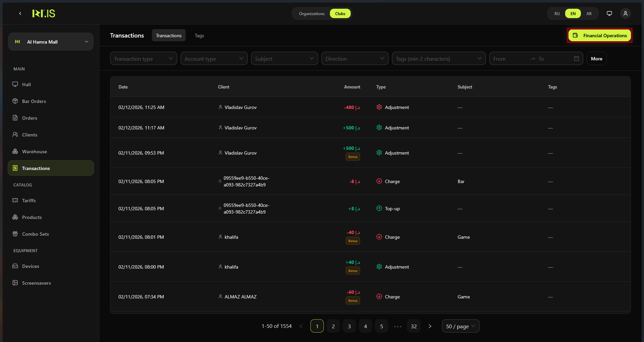
Task: Open Warehouse from the sidebar
Action: point(34,152)
